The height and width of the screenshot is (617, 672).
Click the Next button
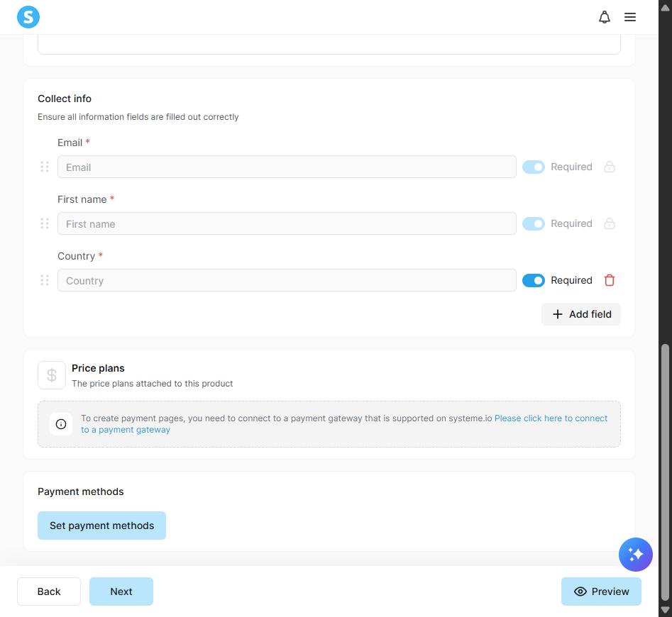point(121,591)
